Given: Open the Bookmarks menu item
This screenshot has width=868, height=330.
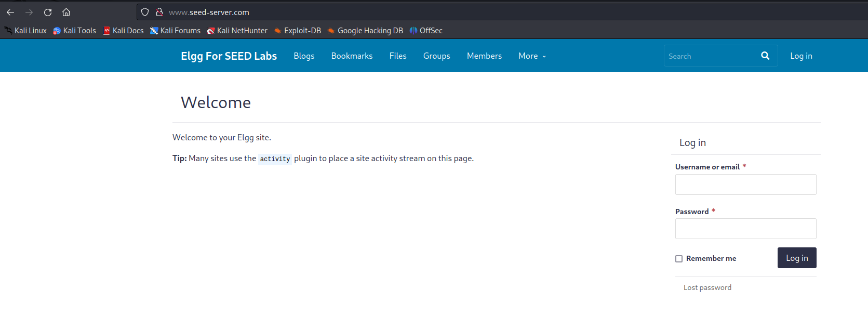Looking at the screenshot, I should [x=352, y=56].
